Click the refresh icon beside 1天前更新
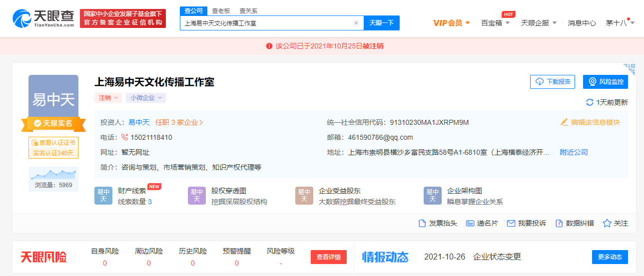Viewport: 644px width, 276px height. click(590, 102)
